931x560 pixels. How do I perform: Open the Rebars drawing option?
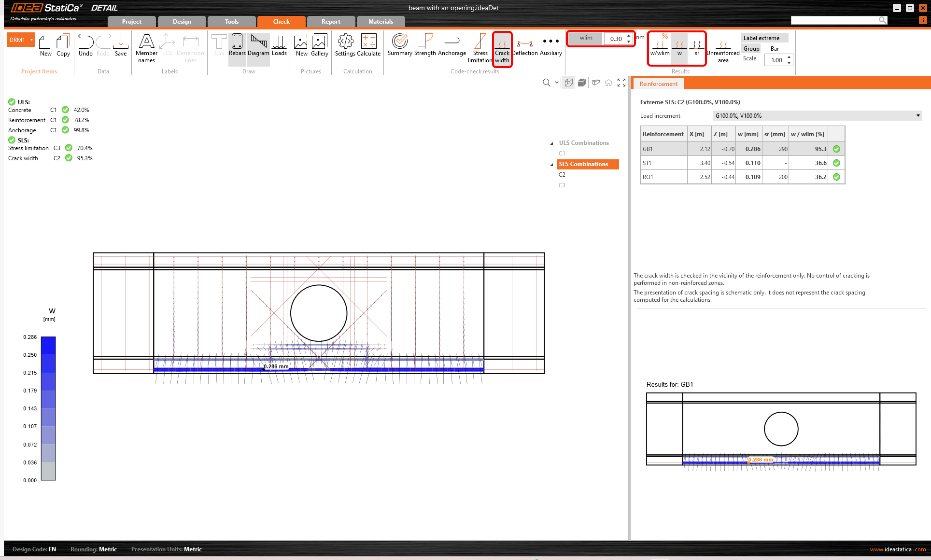(x=237, y=45)
